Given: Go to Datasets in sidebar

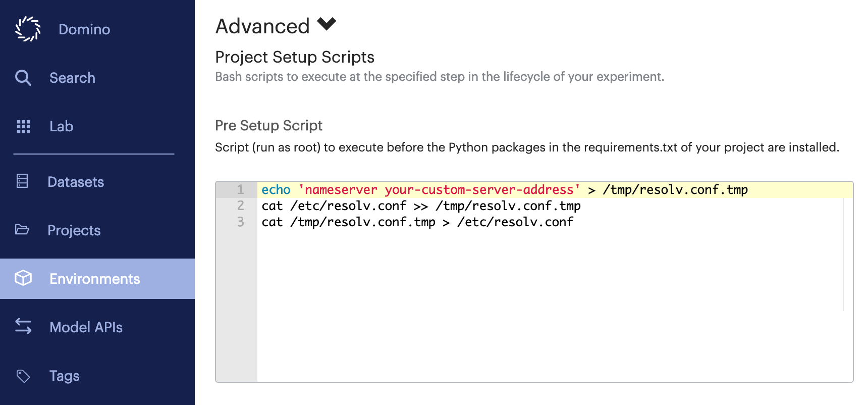Looking at the screenshot, I should coord(76,182).
